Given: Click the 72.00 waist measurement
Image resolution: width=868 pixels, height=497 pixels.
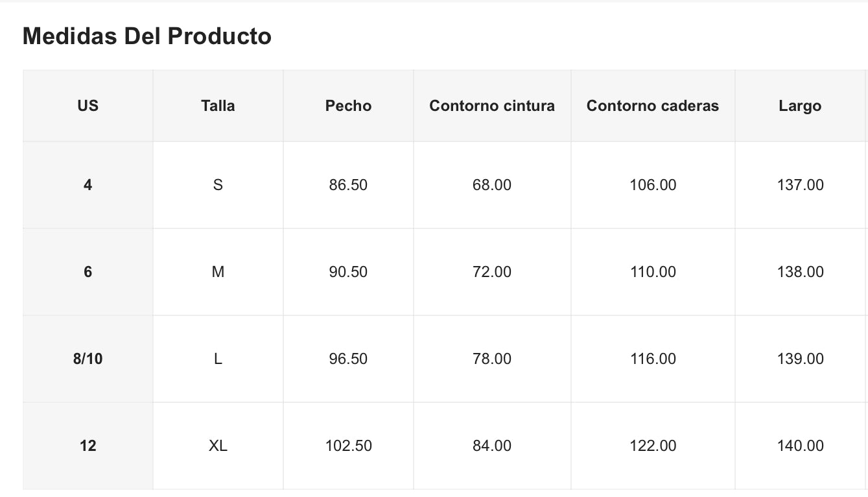Looking at the screenshot, I should [492, 272].
